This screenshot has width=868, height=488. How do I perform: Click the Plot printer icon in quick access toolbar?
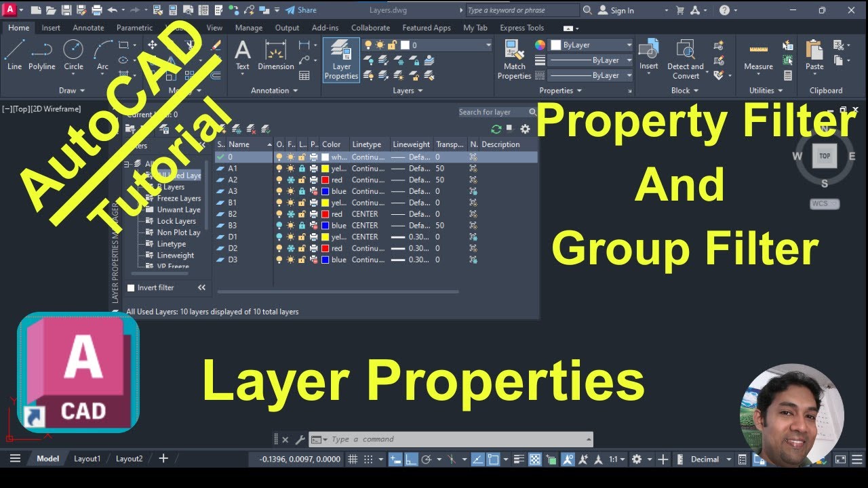96,10
